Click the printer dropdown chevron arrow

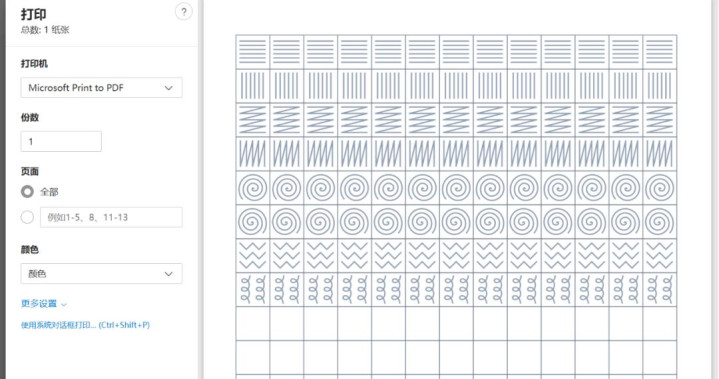168,88
